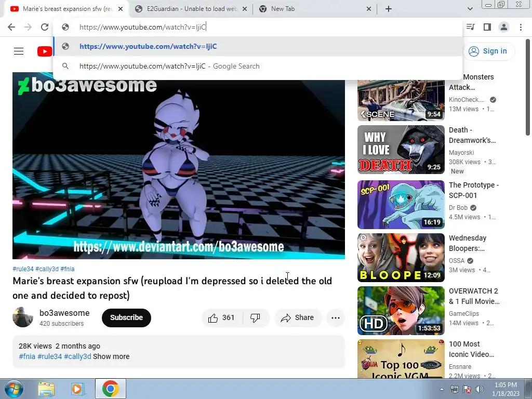Viewport: 532px width, 399px height.
Task: Click the browser forward arrow
Action: click(x=28, y=27)
